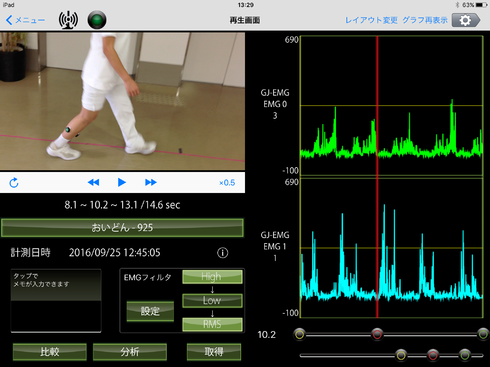This screenshot has height=367, width=490.
Task: Toggle the High EMG filter
Action: click(x=212, y=277)
